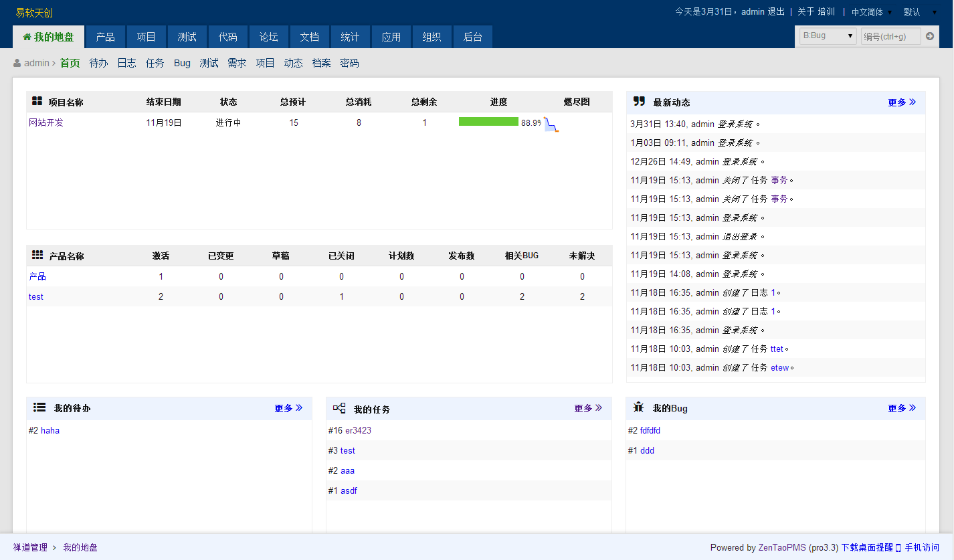Open the 后台 admin tab
The image size is (954, 560).
coord(472,37)
